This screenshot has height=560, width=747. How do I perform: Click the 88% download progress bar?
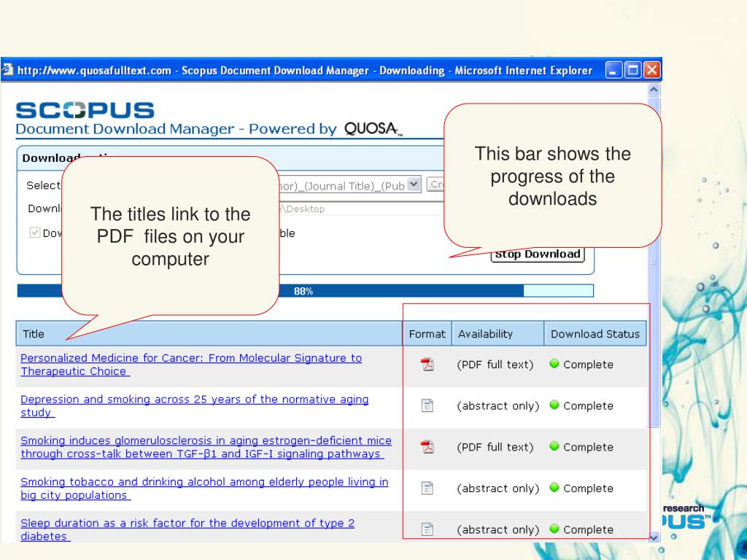(306, 291)
